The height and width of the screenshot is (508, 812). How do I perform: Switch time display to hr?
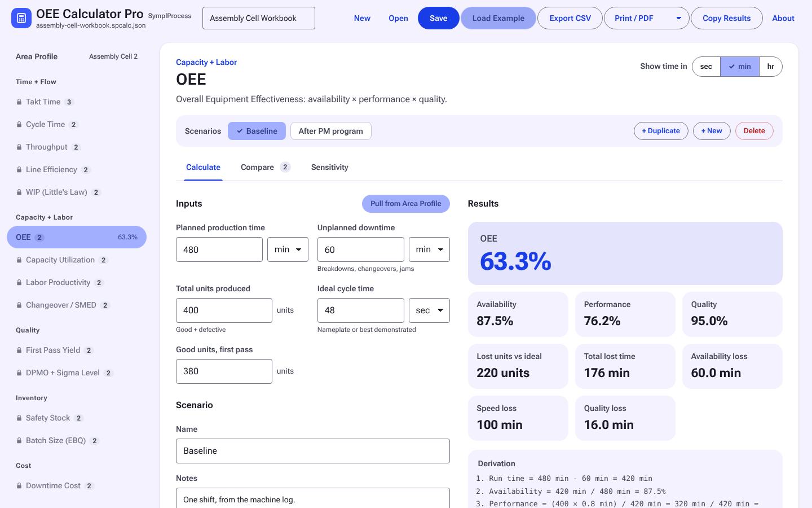coord(771,67)
